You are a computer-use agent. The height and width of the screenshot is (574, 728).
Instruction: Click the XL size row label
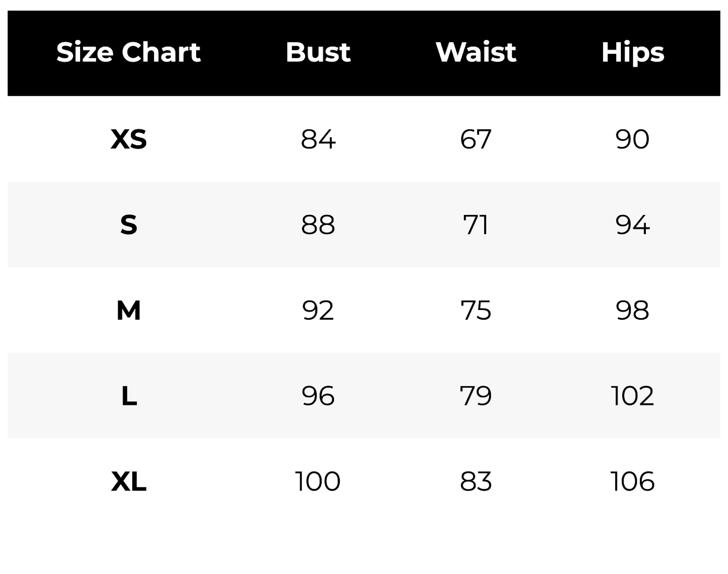[x=129, y=482]
